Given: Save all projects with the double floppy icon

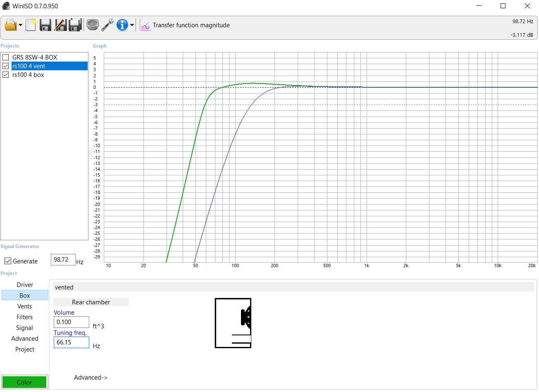Looking at the screenshot, I should (75, 25).
